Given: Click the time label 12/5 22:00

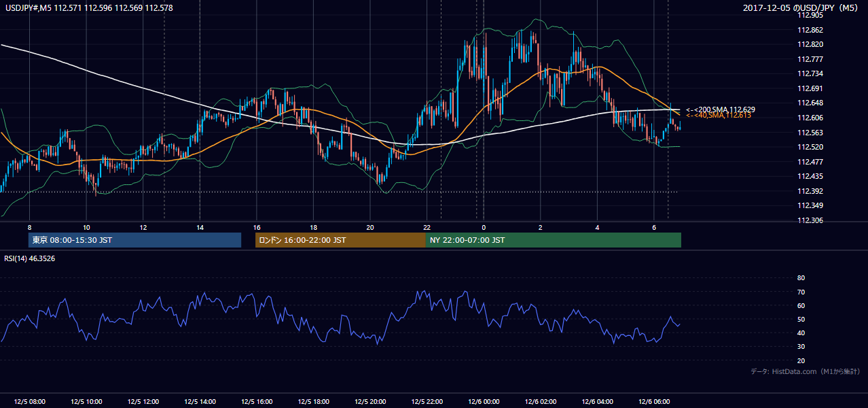Looking at the screenshot, I should click(427, 402).
